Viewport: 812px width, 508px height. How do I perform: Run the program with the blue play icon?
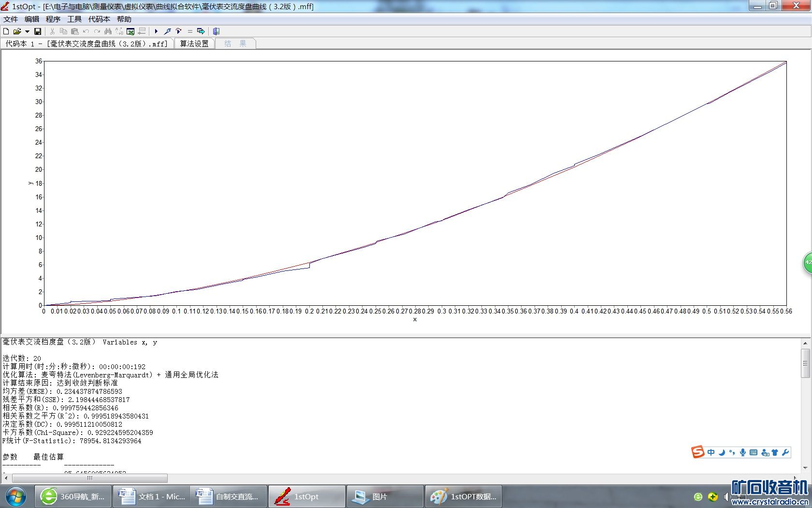pyautogui.click(x=156, y=31)
